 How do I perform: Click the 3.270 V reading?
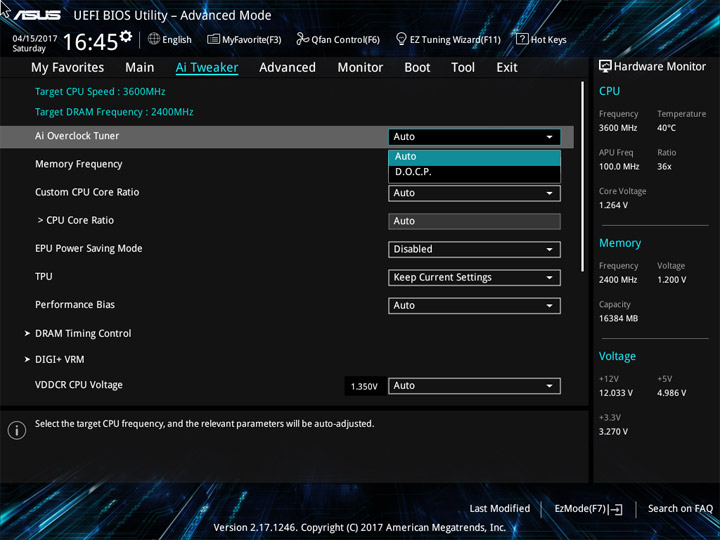click(613, 432)
